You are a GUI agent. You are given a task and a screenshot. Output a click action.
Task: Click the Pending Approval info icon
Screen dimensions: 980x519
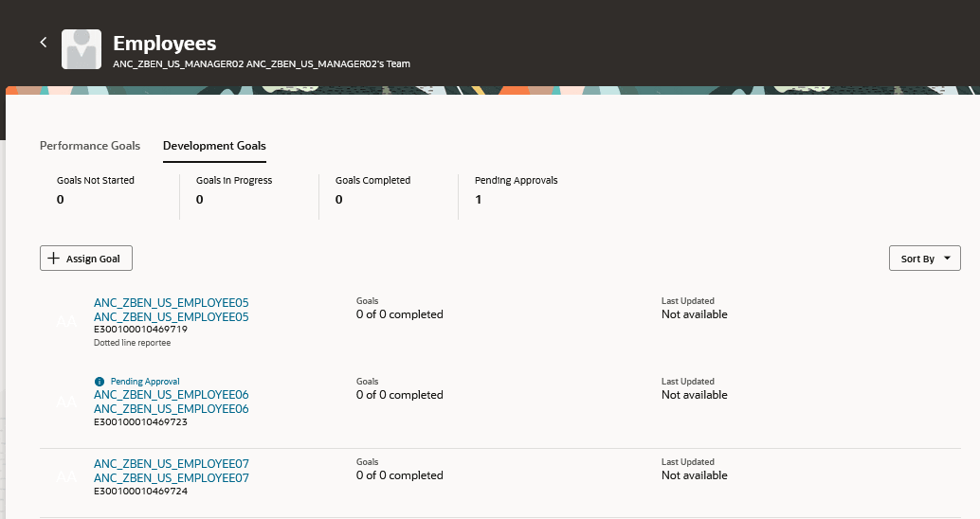(99, 382)
